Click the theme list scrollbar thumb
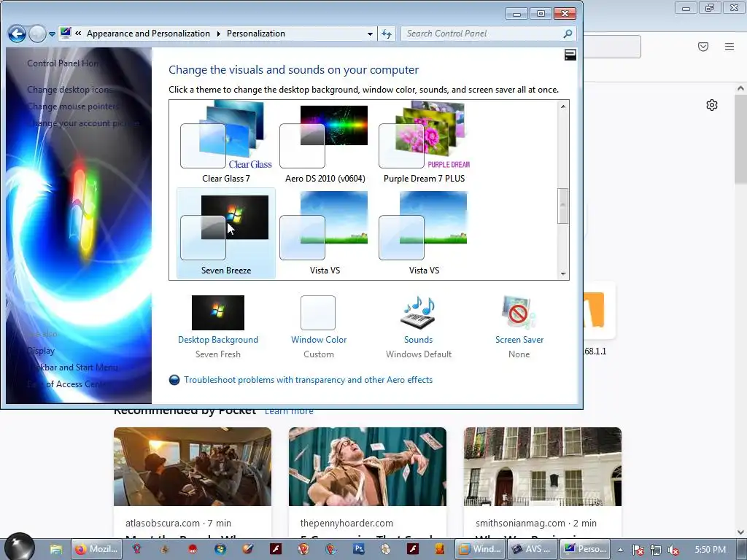747x560 pixels. click(x=563, y=206)
